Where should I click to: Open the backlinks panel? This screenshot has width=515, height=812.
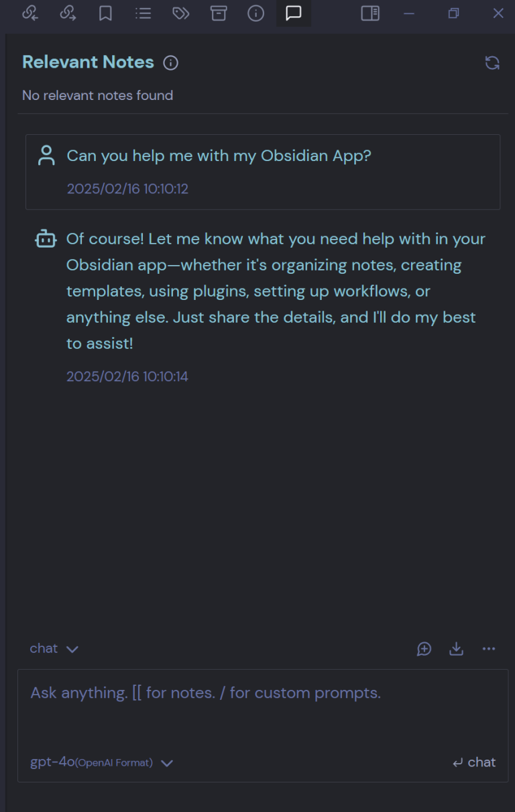(x=31, y=13)
